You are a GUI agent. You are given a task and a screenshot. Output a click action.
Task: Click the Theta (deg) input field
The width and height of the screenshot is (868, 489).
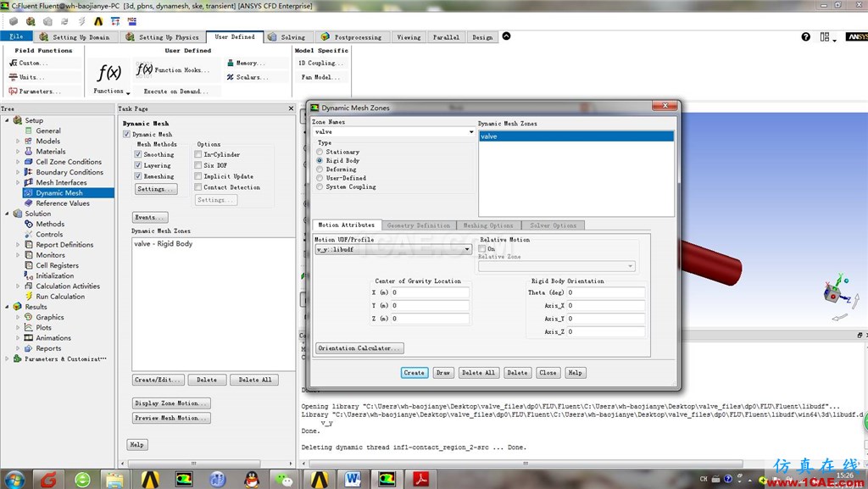coord(605,292)
